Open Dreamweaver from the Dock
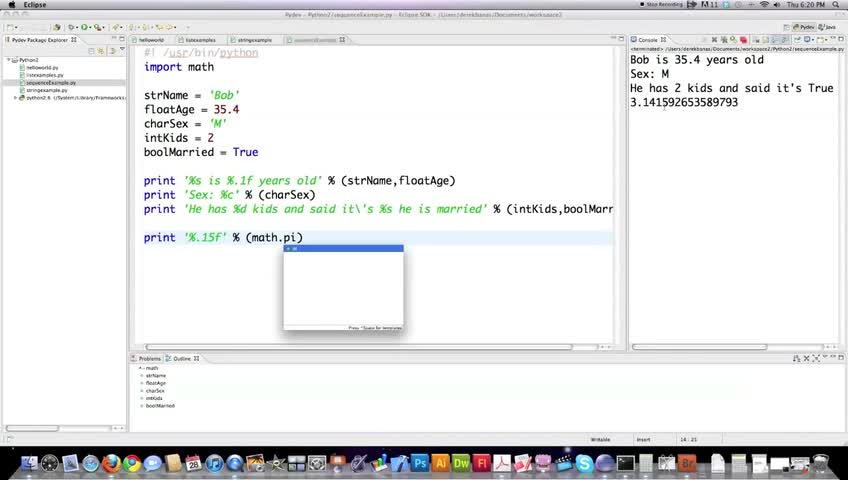 tap(461, 463)
